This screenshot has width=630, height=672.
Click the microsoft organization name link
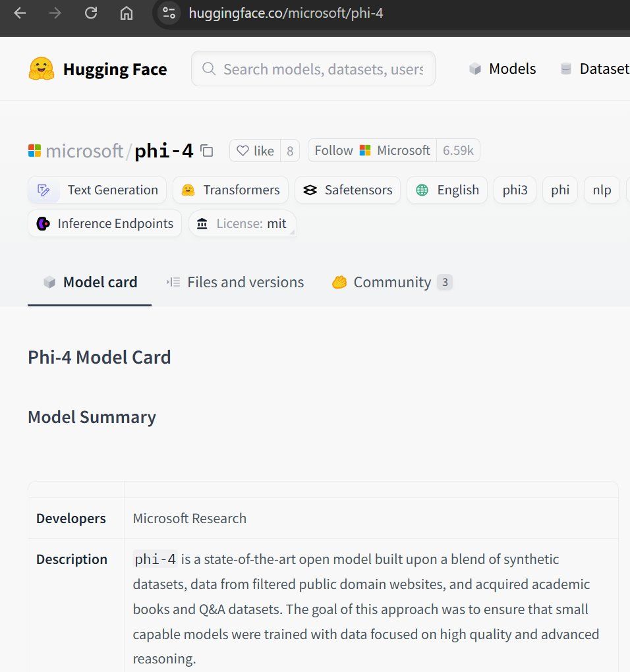pos(84,151)
